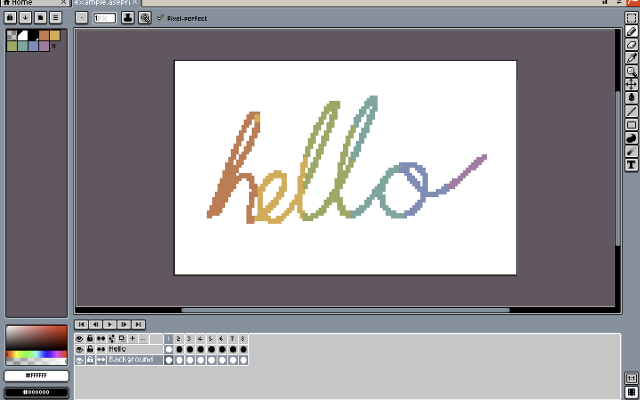
Task: Click the rainbow hue slider strip
Action: point(36,354)
